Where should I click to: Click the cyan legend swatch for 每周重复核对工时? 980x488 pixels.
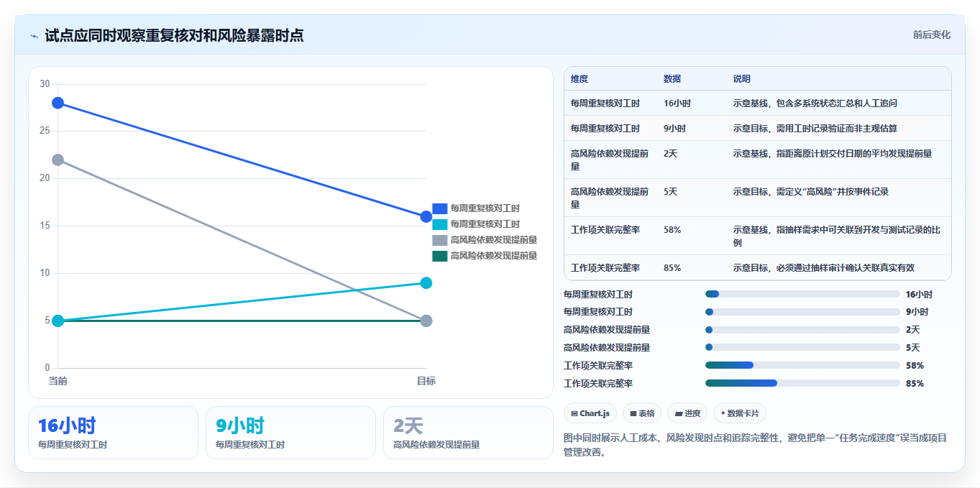[439, 224]
